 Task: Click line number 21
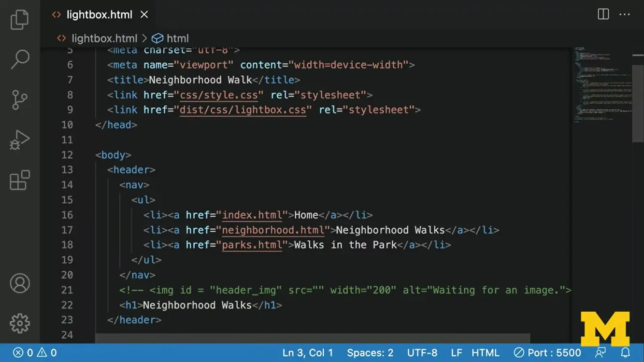tap(67, 290)
